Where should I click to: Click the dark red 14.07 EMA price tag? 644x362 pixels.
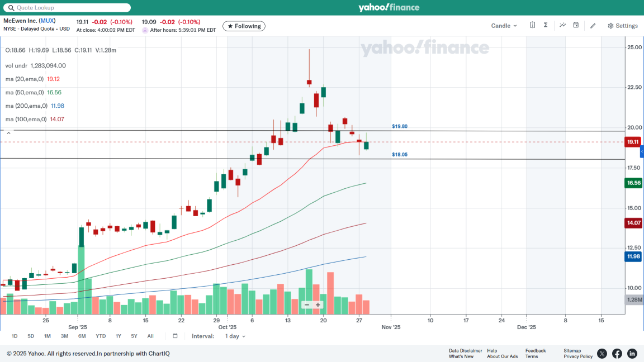coord(633,223)
